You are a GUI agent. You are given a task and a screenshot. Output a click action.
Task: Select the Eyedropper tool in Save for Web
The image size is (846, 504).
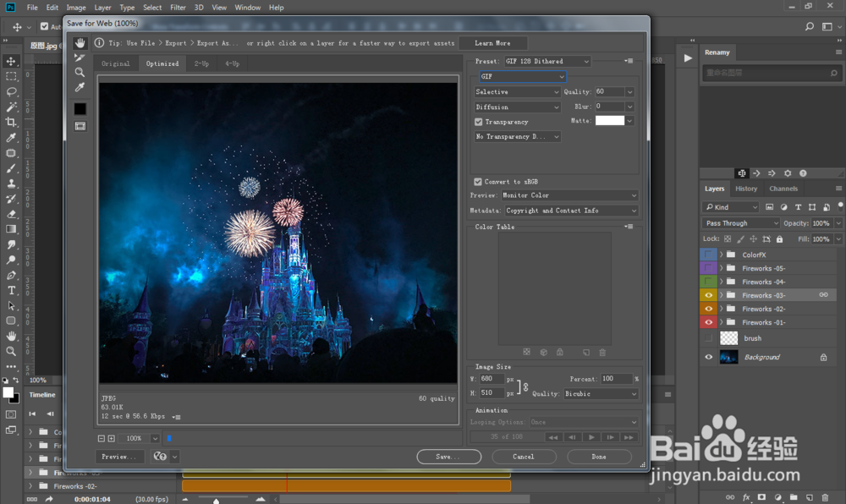point(80,87)
